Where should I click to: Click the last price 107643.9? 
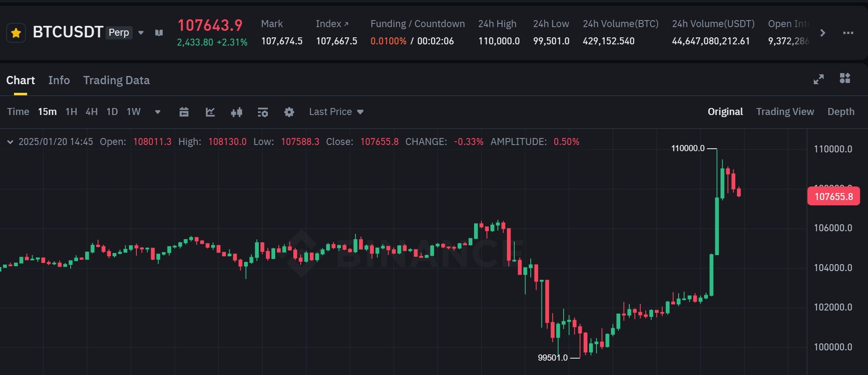pyautogui.click(x=210, y=25)
